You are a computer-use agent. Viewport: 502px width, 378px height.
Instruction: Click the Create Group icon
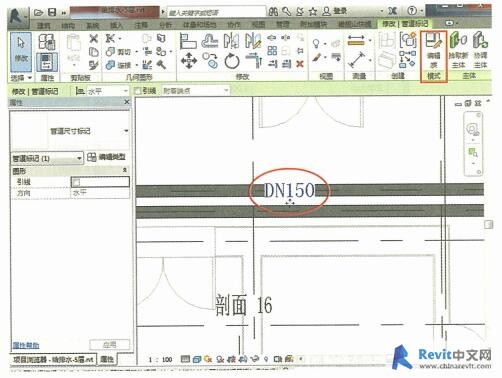(x=408, y=40)
